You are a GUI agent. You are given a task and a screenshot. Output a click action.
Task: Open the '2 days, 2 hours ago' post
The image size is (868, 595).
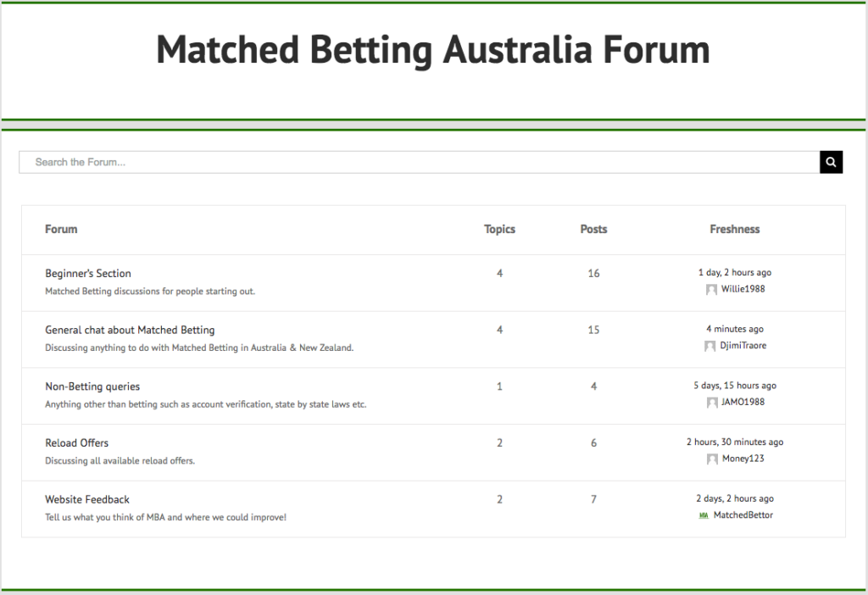coord(735,498)
